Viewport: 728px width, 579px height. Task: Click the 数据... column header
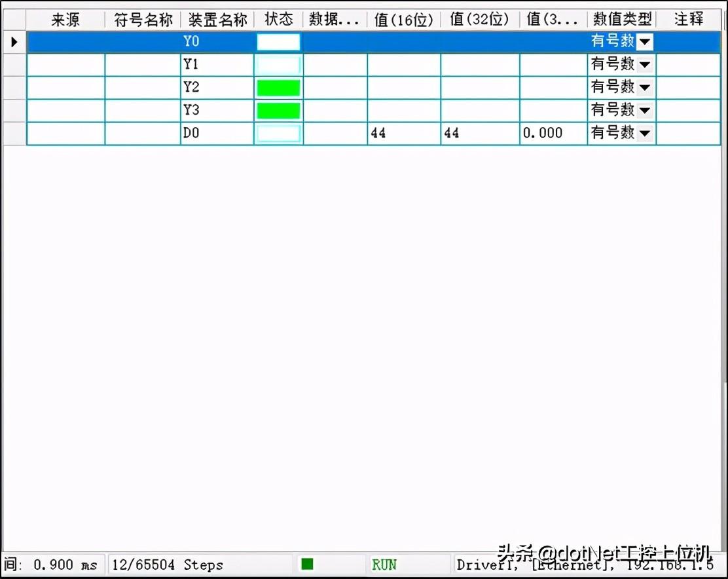tap(335, 20)
